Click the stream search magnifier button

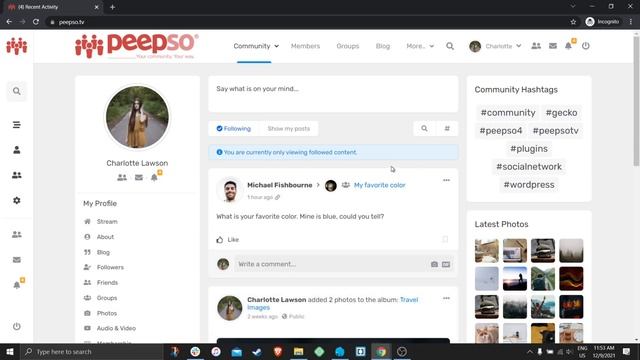pyautogui.click(x=424, y=129)
